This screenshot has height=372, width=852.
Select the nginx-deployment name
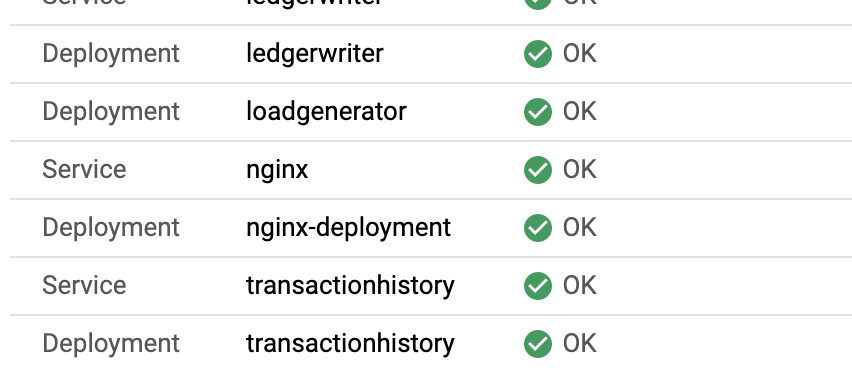coord(348,228)
